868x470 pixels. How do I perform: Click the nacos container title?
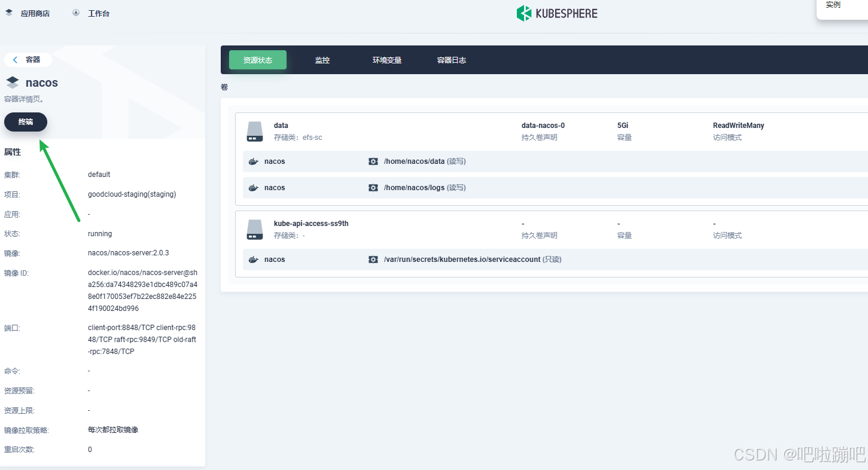42,83
